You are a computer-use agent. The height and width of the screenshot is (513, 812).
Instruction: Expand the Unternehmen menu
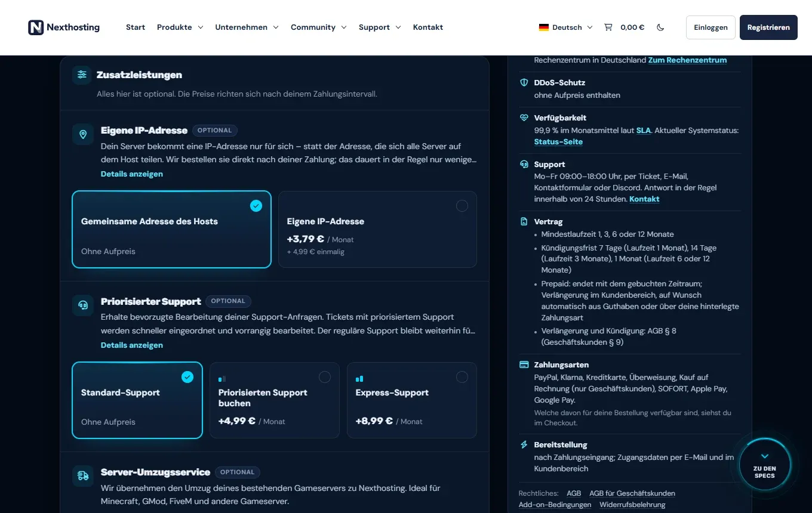(247, 27)
